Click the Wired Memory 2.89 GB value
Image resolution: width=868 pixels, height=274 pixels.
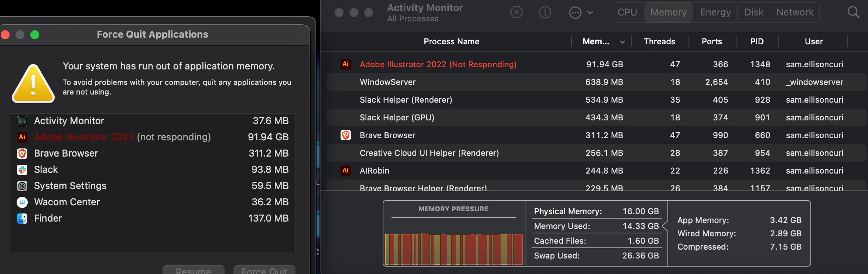(x=786, y=233)
